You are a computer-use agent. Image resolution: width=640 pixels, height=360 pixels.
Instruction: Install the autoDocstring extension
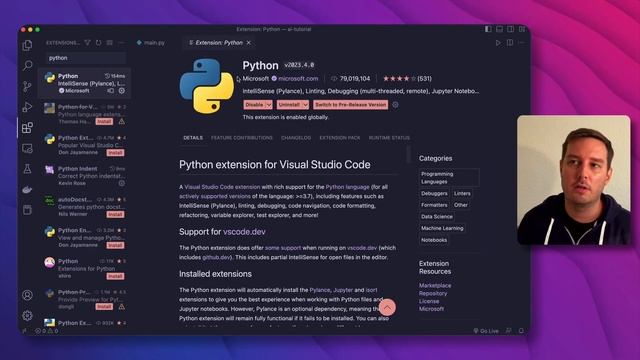click(x=115, y=214)
